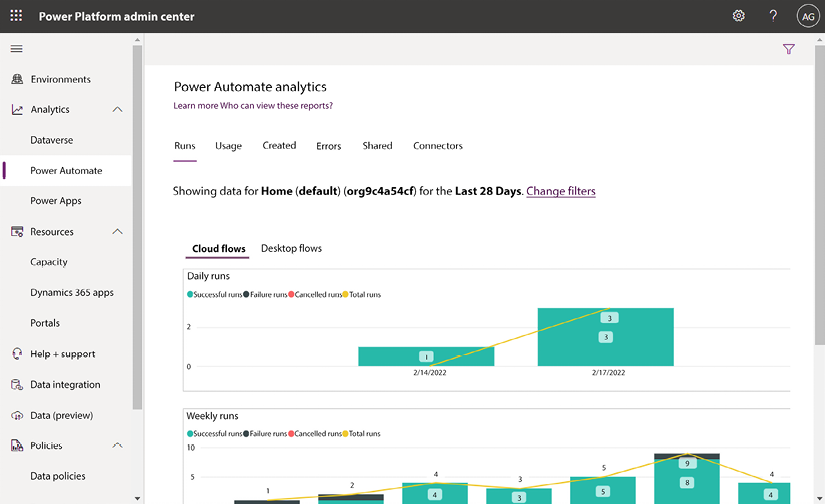
Task: Click main page scrollbar thumb
Action: click(819, 195)
